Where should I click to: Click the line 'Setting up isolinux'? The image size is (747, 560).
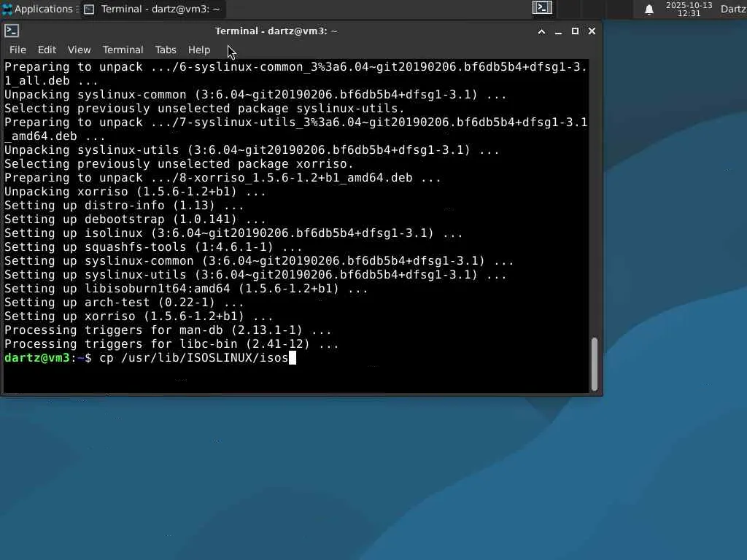233,233
